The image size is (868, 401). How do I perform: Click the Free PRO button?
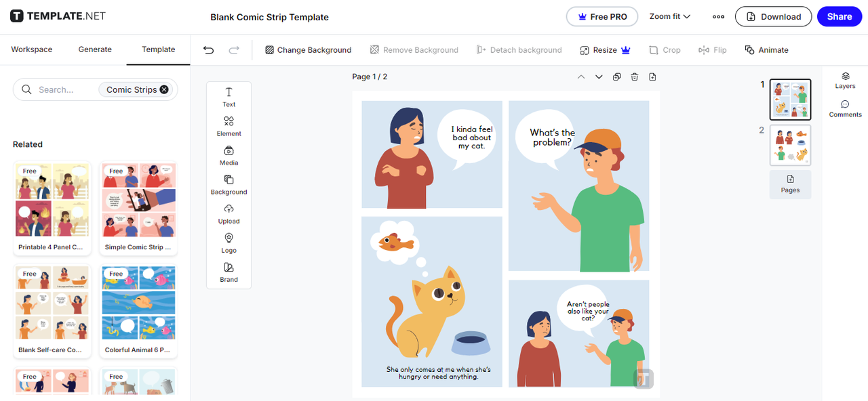point(602,17)
